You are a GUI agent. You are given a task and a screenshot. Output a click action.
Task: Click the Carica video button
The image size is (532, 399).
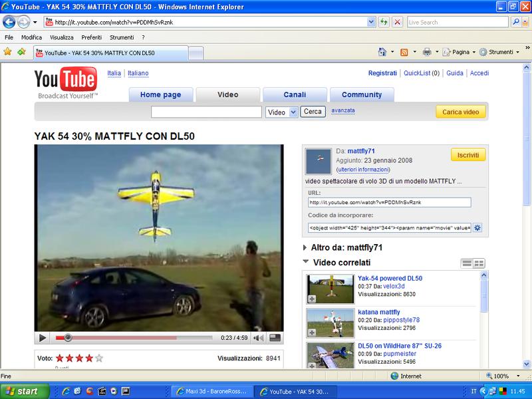coord(461,112)
